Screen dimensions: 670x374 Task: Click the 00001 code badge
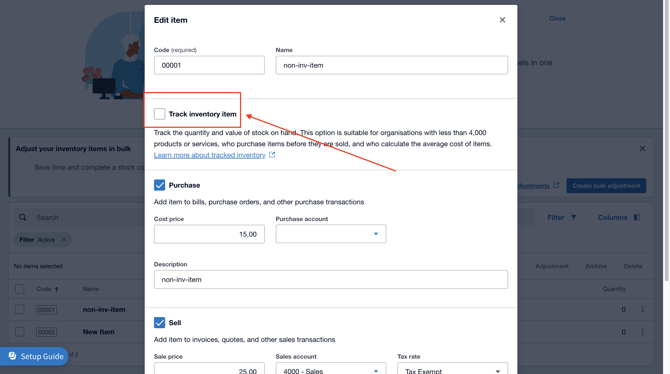click(x=46, y=309)
